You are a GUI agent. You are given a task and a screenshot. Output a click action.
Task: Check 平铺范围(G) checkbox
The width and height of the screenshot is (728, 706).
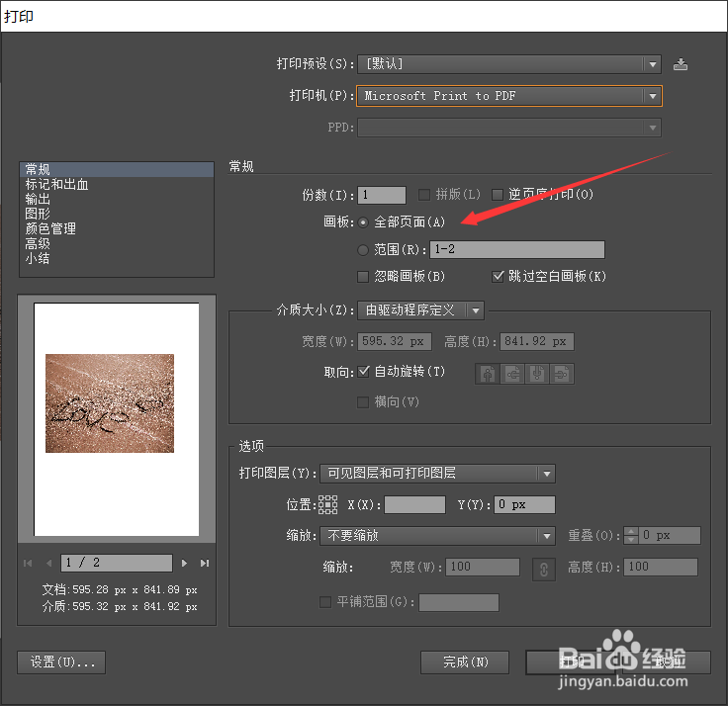[x=325, y=602]
